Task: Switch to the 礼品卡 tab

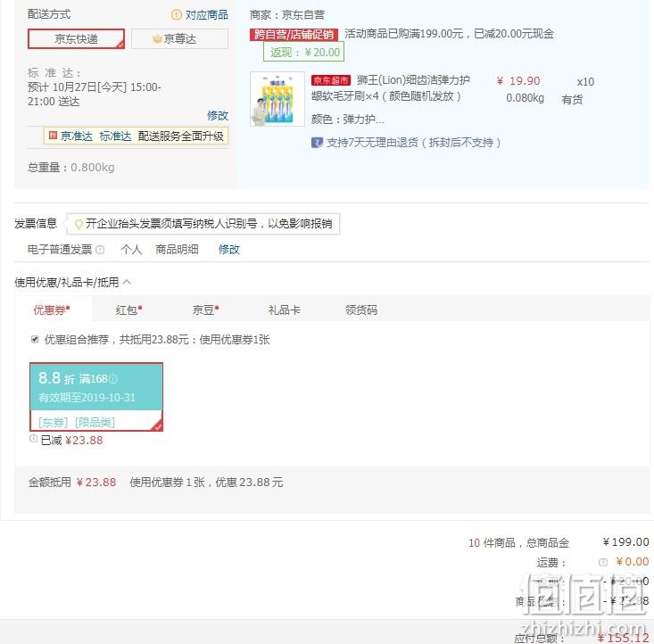Action: click(x=284, y=310)
